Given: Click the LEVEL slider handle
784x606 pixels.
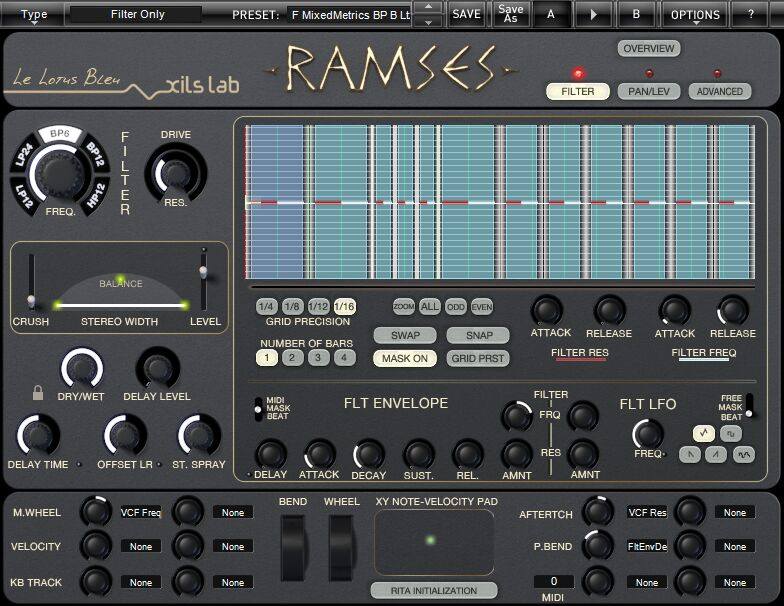Looking at the screenshot, I should [203, 271].
